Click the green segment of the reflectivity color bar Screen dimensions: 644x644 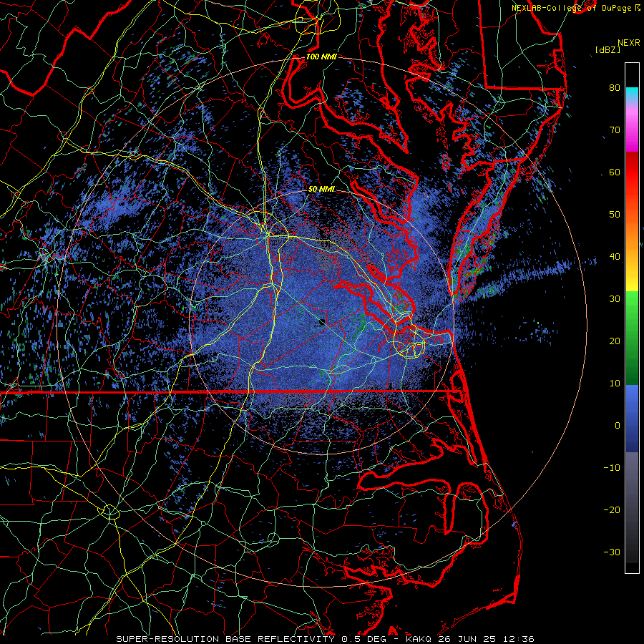[632, 338]
